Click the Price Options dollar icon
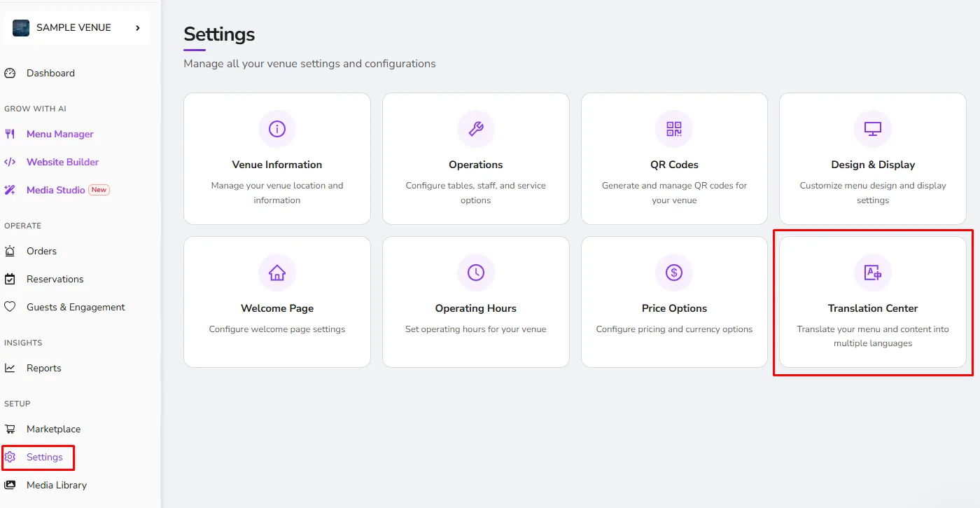This screenshot has height=508, width=980. click(674, 273)
